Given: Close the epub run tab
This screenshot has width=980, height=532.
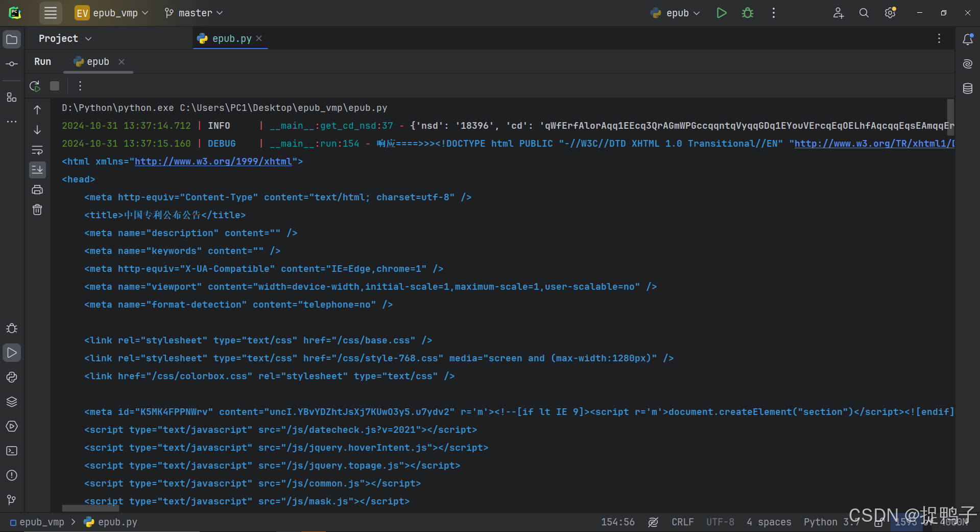Looking at the screenshot, I should tap(122, 61).
